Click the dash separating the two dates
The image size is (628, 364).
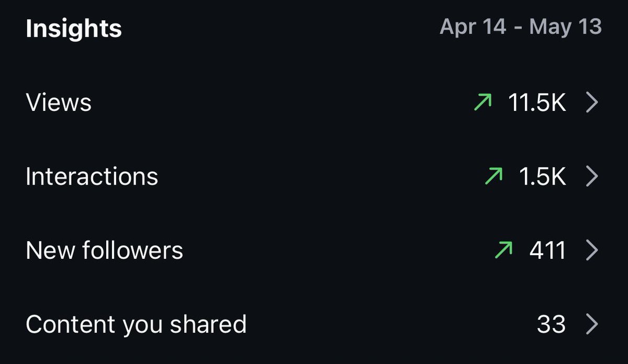click(x=518, y=28)
